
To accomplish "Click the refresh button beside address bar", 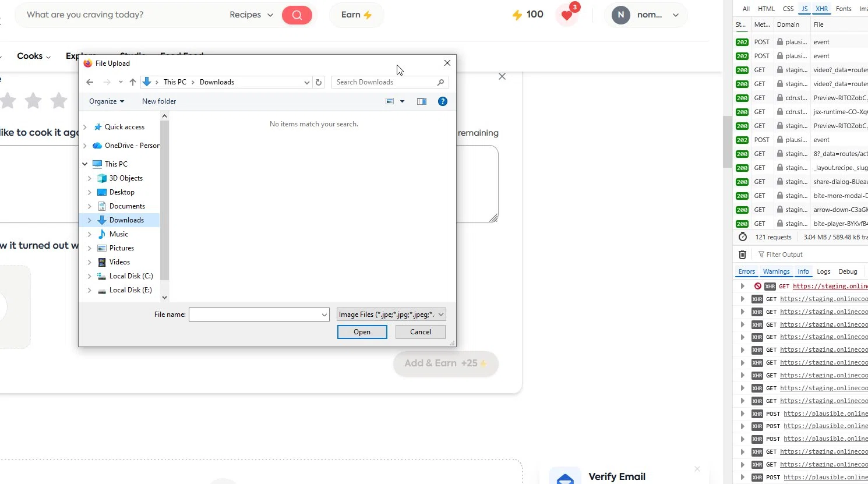I will tap(319, 82).
